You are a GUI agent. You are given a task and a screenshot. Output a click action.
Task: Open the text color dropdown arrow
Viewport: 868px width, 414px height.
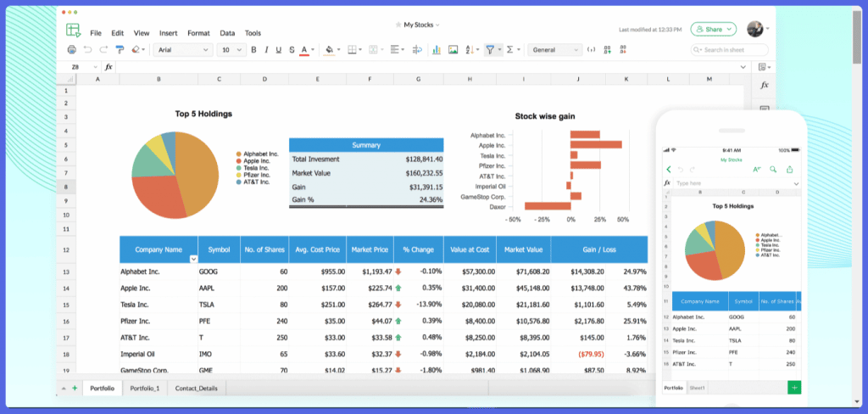click(x=313, y=50)
